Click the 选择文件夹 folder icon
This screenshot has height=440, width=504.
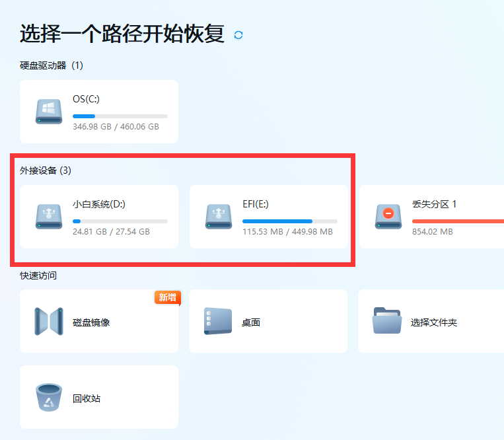[387, 321]
